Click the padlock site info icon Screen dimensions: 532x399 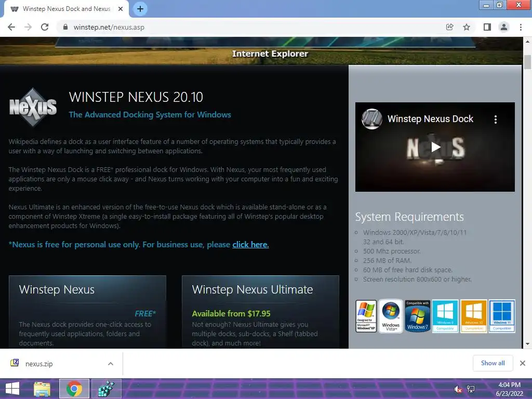click(x=65, y=27)
